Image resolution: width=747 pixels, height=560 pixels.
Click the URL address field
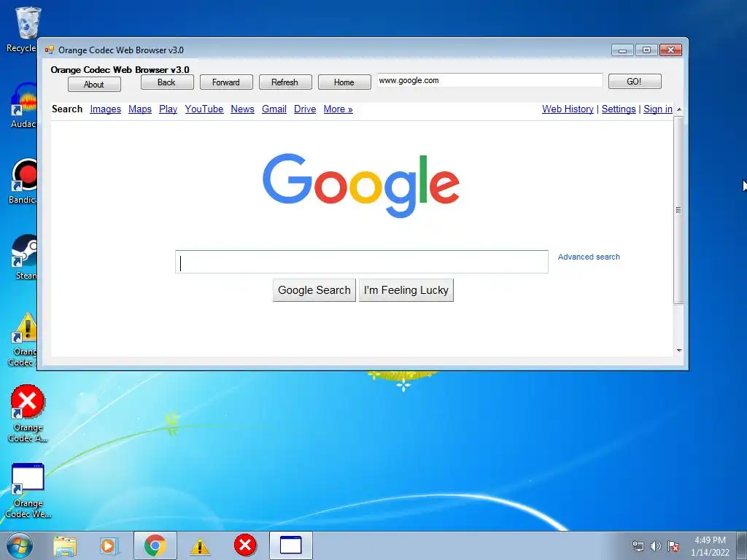(x=489, y=80)
